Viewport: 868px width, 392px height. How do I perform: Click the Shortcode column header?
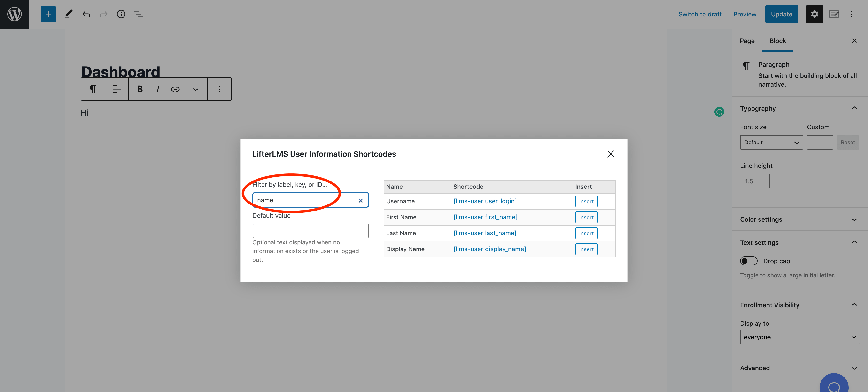468,187
